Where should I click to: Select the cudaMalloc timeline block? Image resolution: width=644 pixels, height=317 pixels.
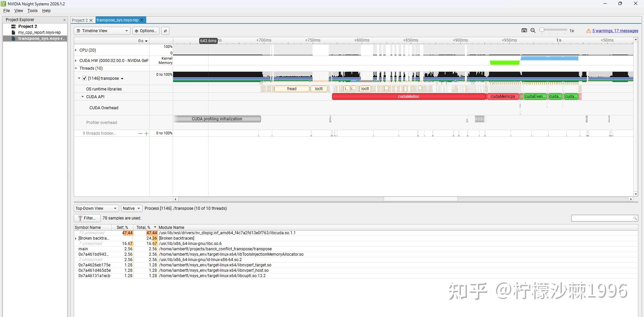[409, 97]
